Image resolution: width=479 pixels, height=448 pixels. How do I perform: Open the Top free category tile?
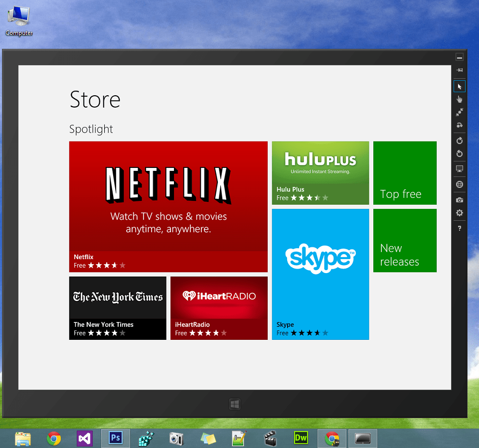tap(405, 173)
